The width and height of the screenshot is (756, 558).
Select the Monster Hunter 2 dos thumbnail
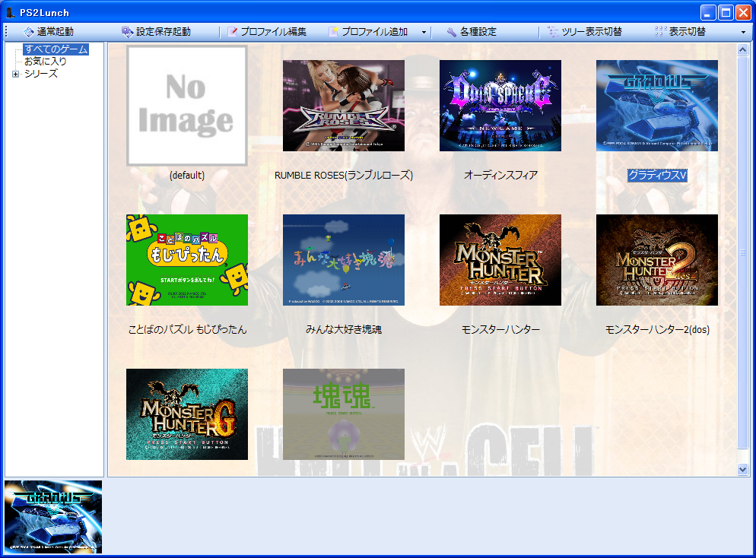coord(657,260)
